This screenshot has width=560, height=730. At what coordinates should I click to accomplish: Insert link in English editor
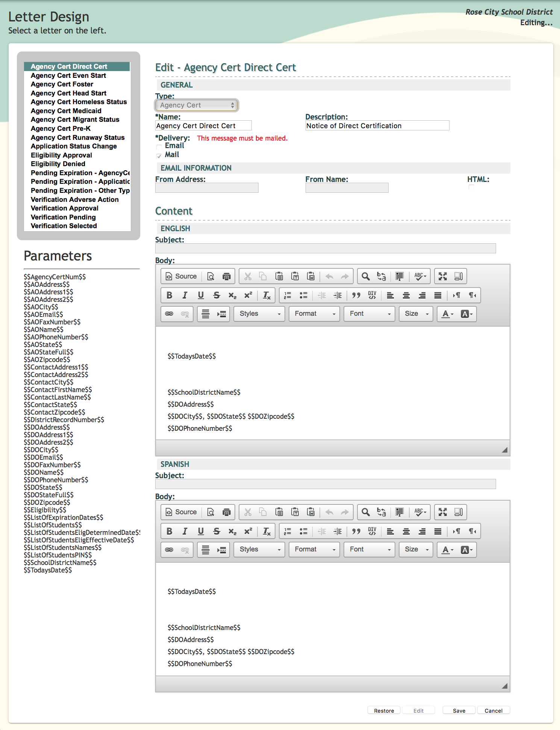[169, 314]
